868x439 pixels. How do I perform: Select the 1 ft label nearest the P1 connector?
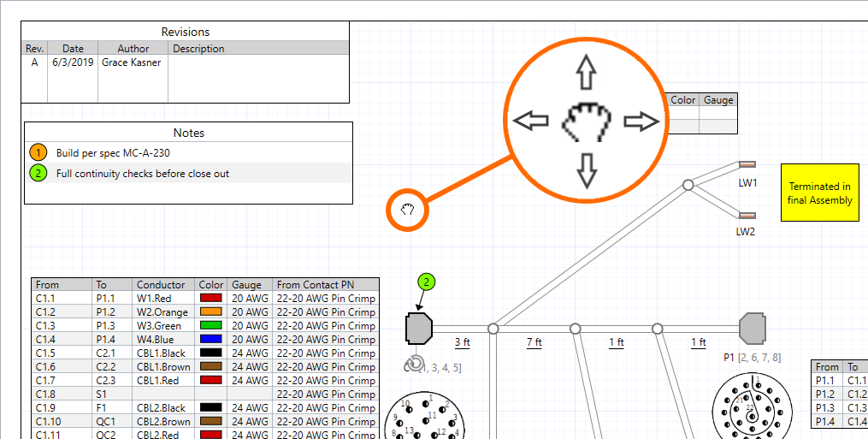[x=699, y=342]
